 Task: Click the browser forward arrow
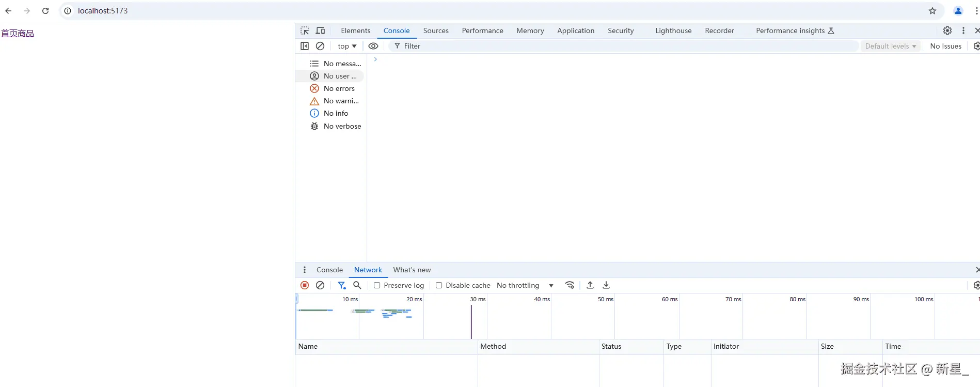[x=27, y=11]
